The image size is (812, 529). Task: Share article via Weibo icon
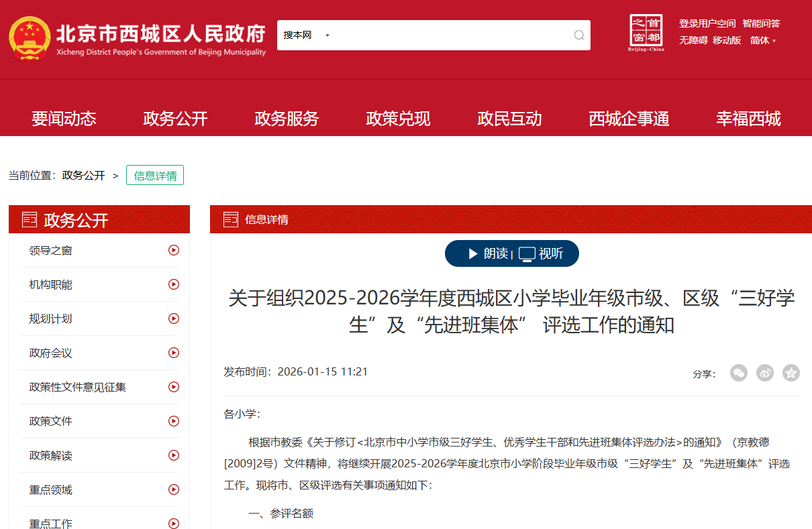coord(765,373)
